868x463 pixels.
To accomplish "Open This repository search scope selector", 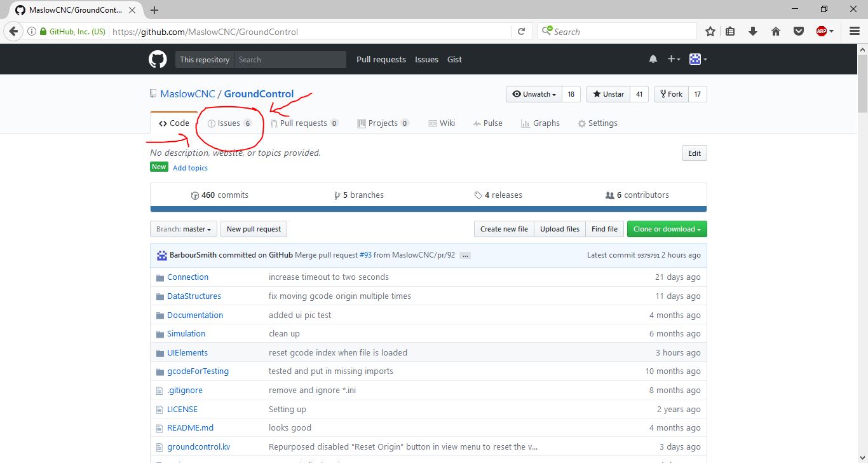I will [x=204, y=60].
